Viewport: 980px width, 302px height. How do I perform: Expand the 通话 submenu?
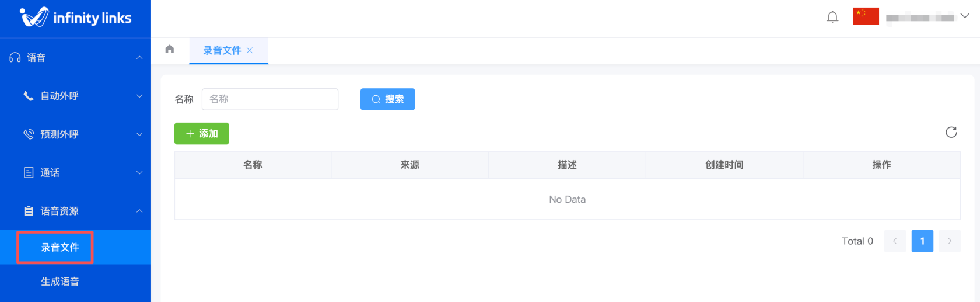139,173
